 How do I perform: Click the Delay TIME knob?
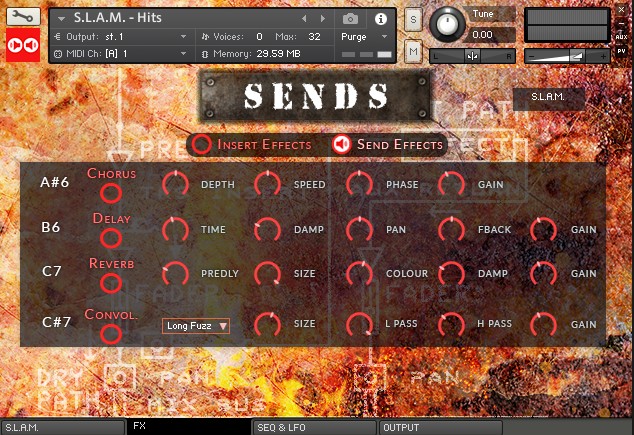[175, 230]
